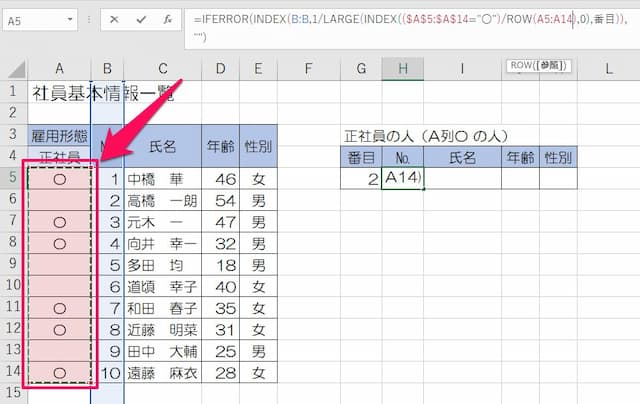Click the 氏名 header in employee table
The width and height of the screenshot is (640, 404).
coord(163,146)
